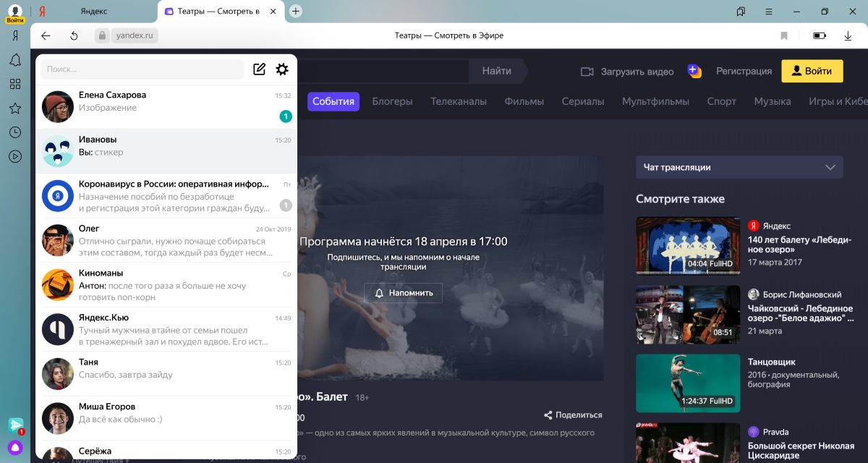This screenshot has height=463, width=868.
Task: Open browser hamburger menu
Action: (769, 12)
